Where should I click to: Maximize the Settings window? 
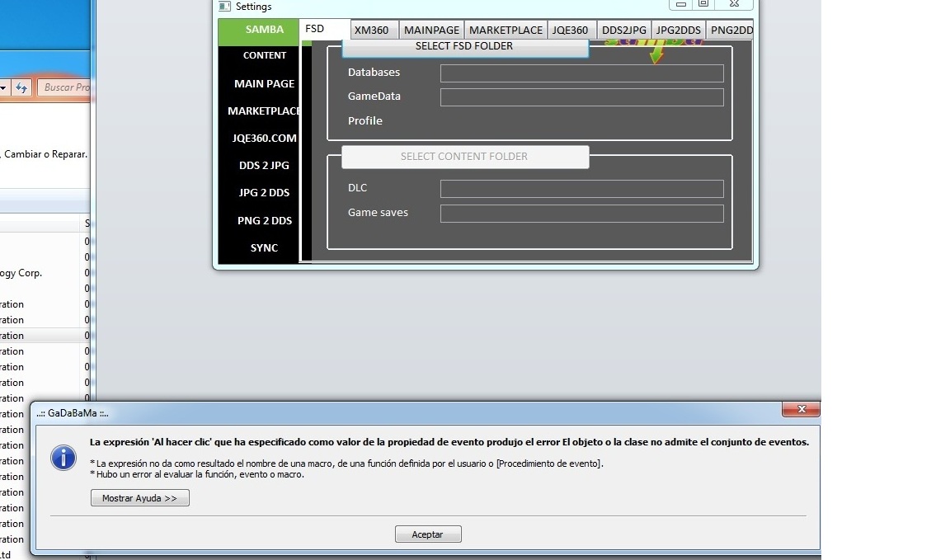(x=703, y=4)
